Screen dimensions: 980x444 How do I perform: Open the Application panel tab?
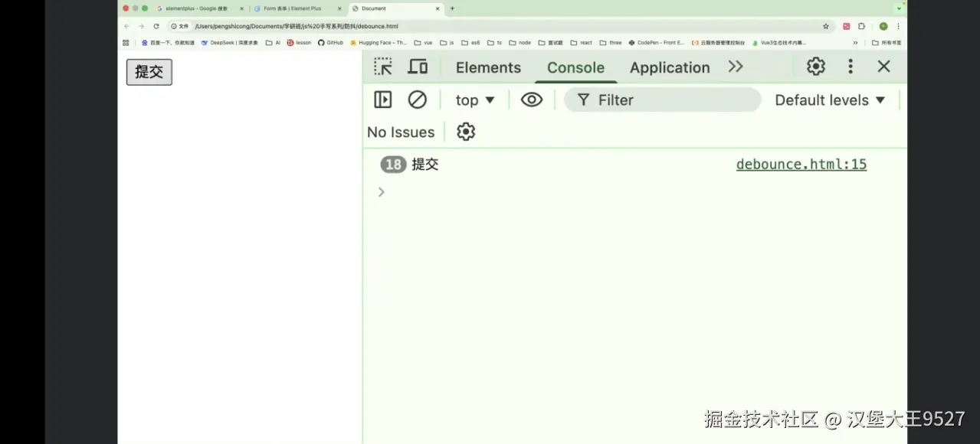tap(669, 67)
